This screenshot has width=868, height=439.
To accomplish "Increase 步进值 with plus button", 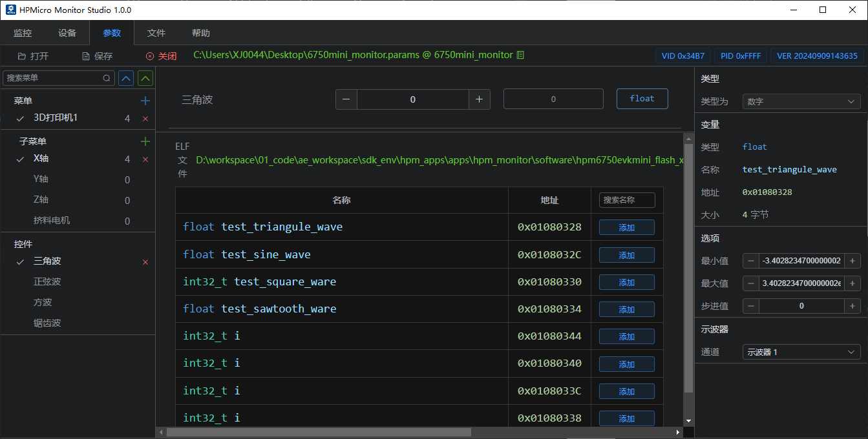I will tap(852, 306).
